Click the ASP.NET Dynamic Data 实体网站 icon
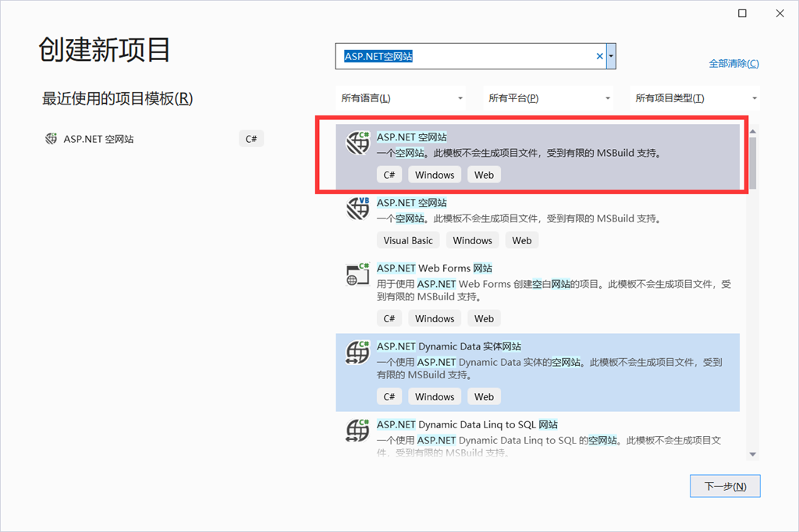 click(x=357, y=353)
